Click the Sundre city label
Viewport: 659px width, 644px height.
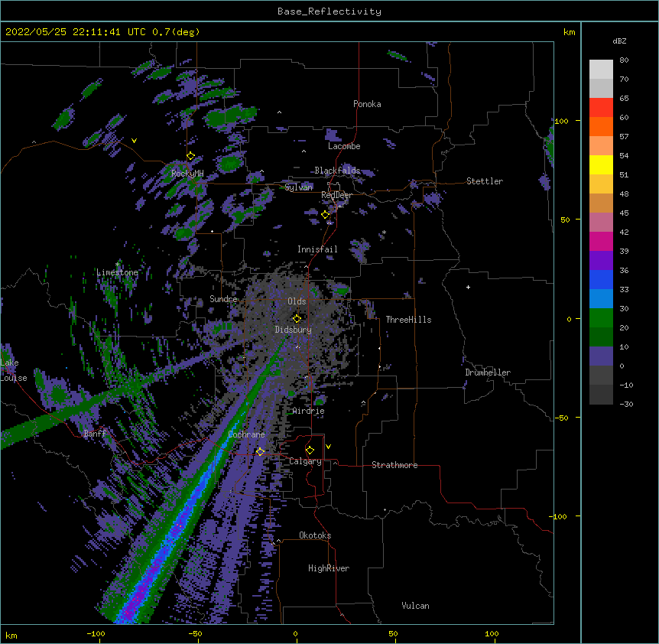[223, 299]
